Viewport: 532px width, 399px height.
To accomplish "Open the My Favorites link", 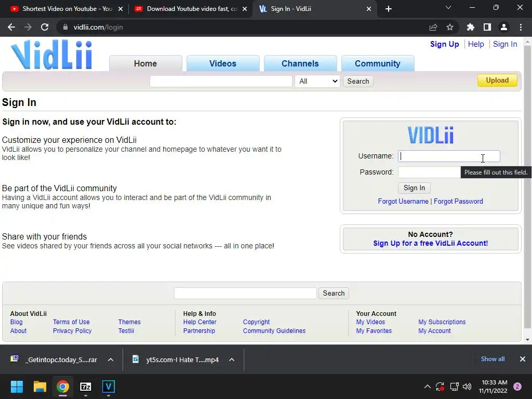I will pyautogui.click(x=374, y=331).
